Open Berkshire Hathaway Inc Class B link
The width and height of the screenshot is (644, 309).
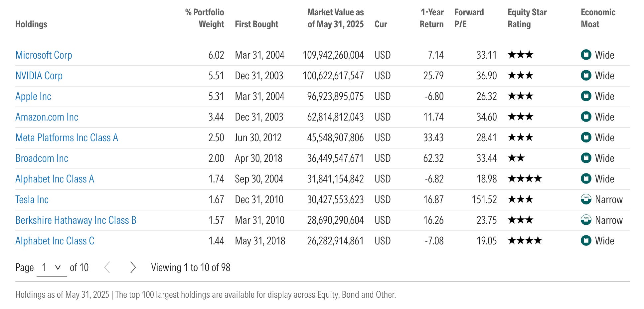pos(76,220)
